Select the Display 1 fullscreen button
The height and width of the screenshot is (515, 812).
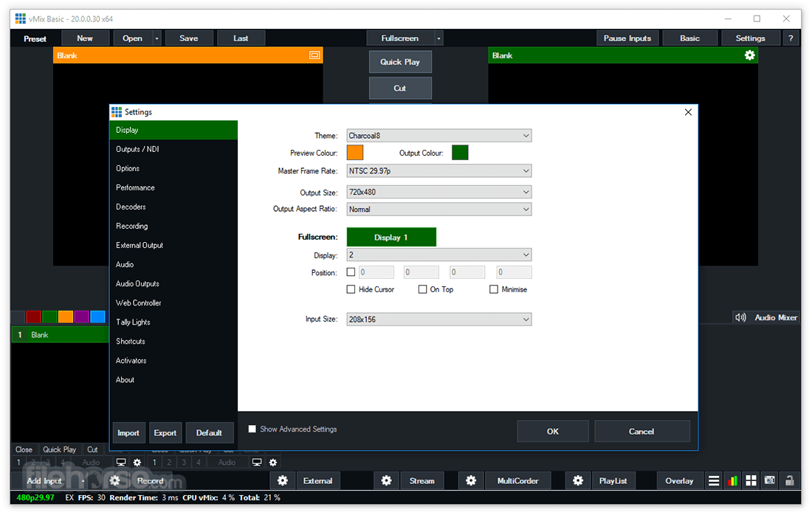391,237
